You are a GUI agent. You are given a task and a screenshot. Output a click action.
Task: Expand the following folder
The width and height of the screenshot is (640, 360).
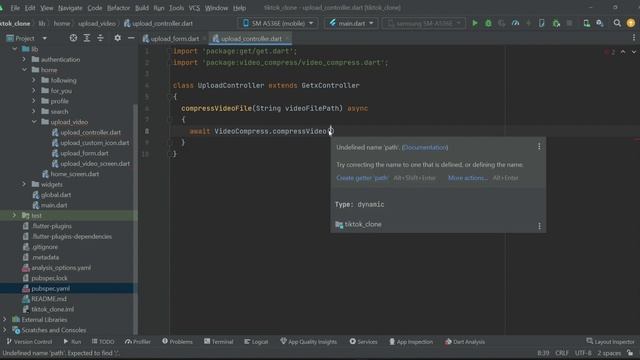[x=34, y=80]
